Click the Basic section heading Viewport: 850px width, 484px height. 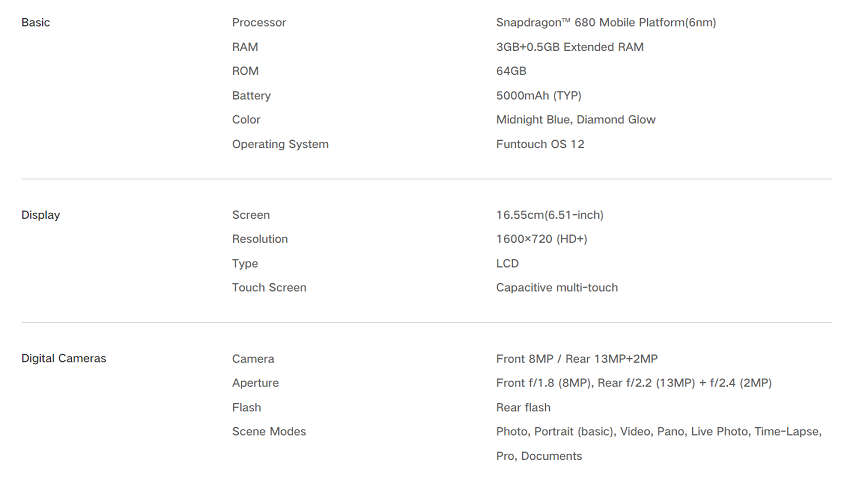click(x=36, y=23)
